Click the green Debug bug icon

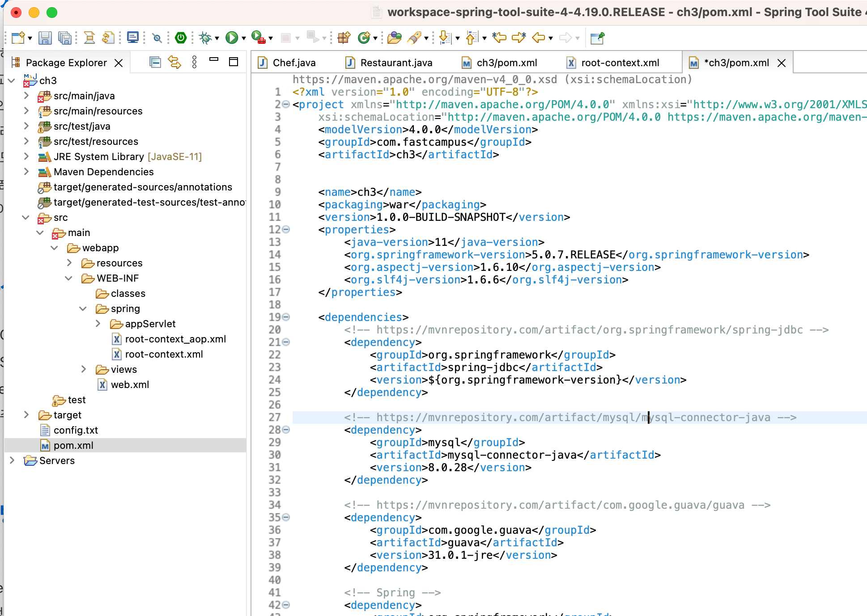(x=205, y=38)
